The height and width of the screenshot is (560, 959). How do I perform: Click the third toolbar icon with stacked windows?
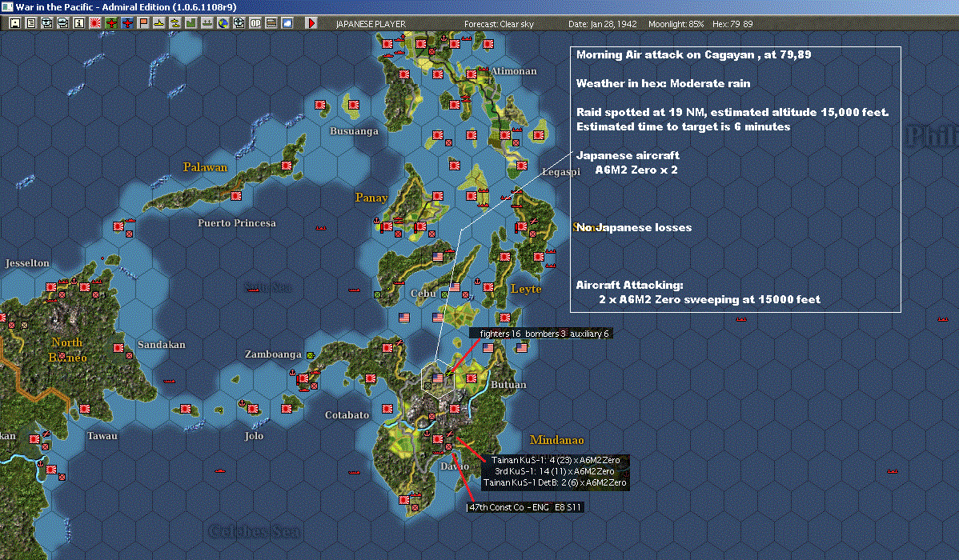[x=46, y=23]
